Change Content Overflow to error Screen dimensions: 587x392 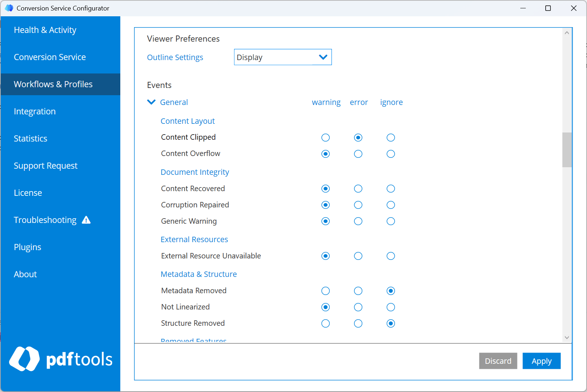tap(358, 153)
